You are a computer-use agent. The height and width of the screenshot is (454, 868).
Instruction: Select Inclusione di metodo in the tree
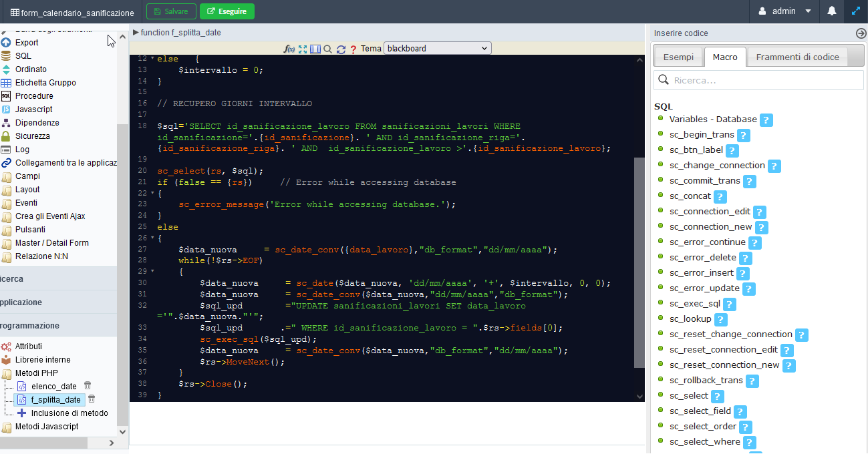pyautogui.click(x=69, y=413)
